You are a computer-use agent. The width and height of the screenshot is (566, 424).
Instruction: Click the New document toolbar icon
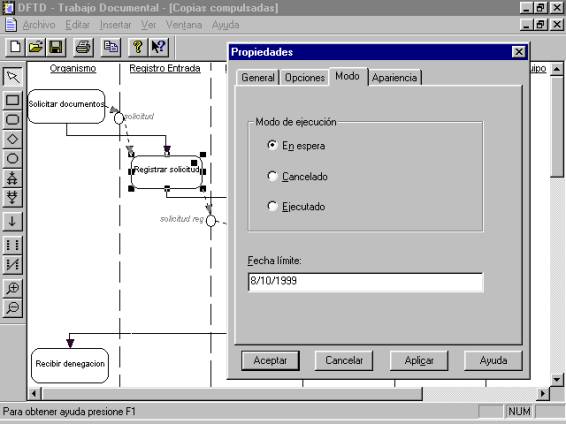tap(15, 47)
